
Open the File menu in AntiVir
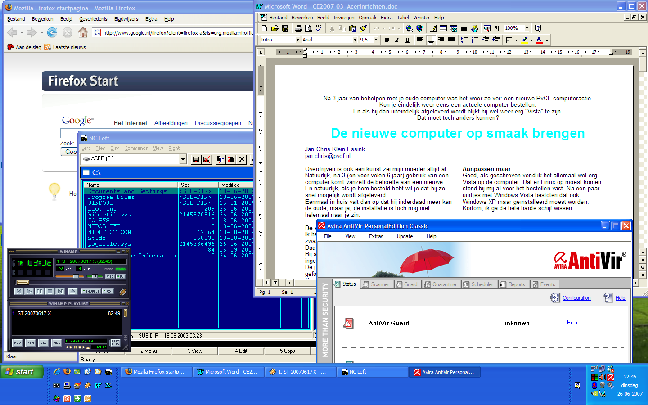click(x=328, y=236)
